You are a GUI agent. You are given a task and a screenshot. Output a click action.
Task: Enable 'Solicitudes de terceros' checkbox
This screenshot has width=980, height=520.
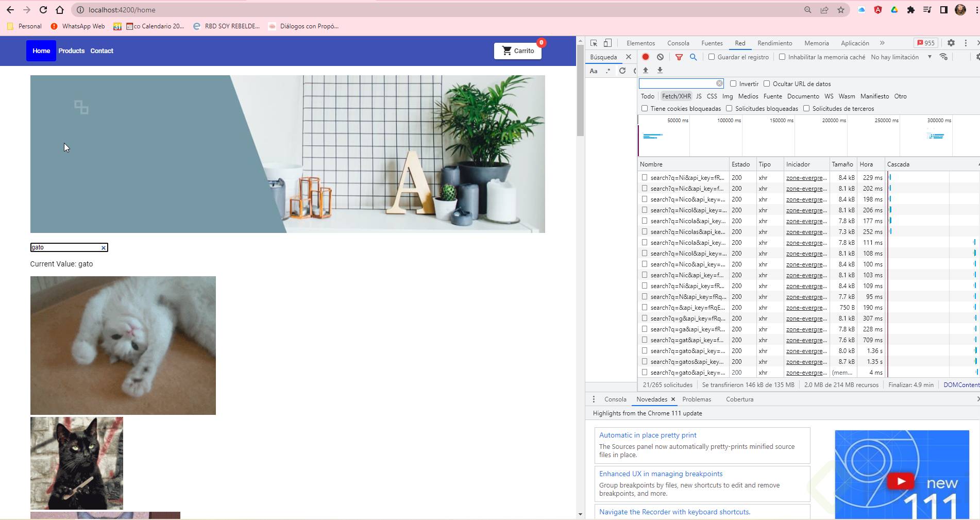pos(806,108)
